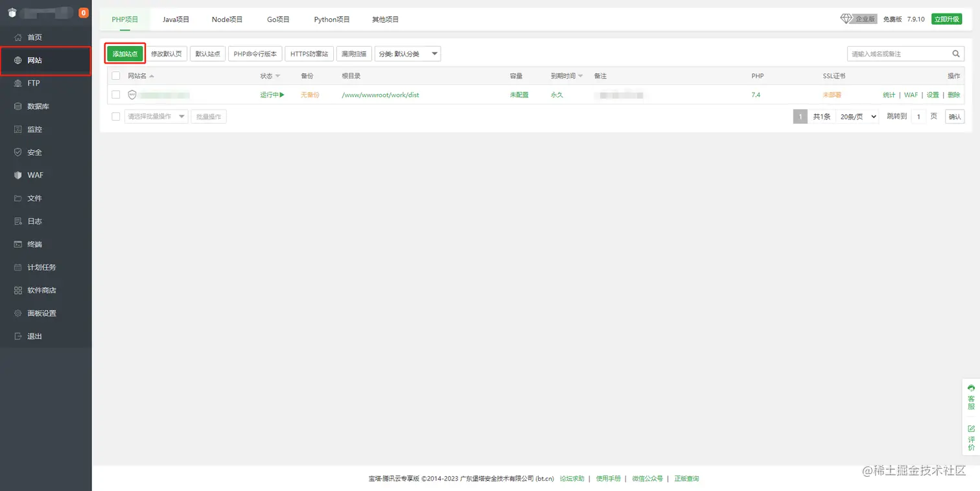Click the shield icon beside the site name
The width and height of the screenshot is (980, 491).
click(x=132, y=95)
